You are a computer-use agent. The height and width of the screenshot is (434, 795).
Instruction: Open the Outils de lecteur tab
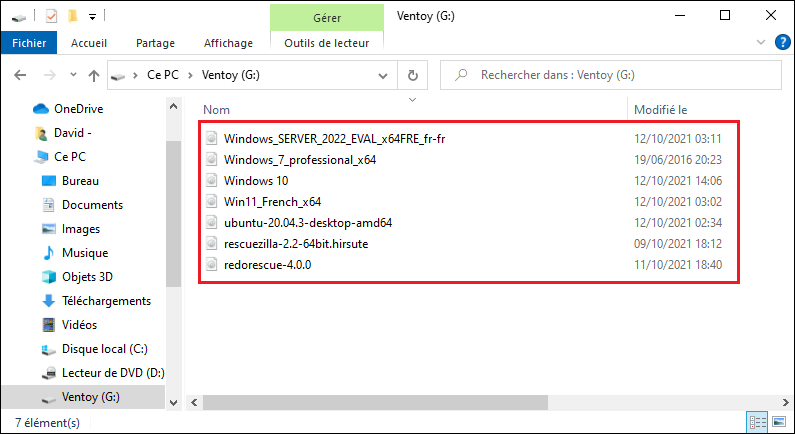326,43
